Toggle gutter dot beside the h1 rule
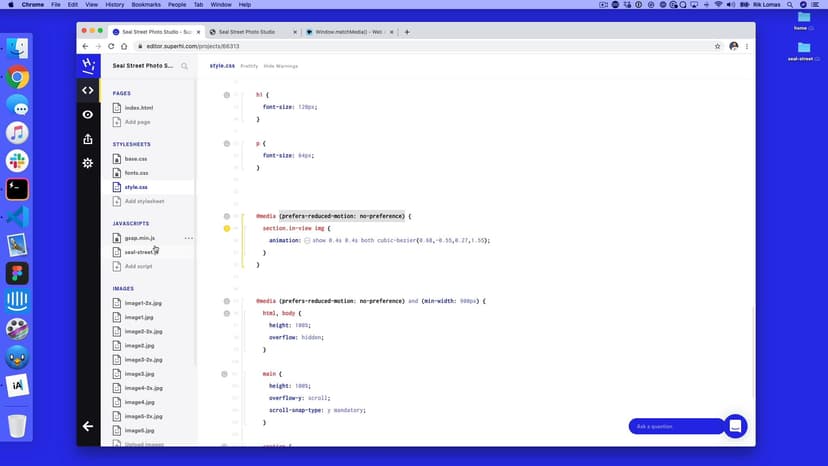828x466 pixels. click(x=227, y=95)
